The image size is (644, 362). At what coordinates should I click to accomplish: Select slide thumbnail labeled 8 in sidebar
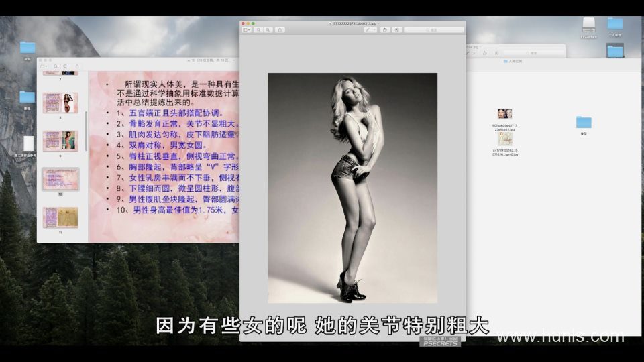60,103
